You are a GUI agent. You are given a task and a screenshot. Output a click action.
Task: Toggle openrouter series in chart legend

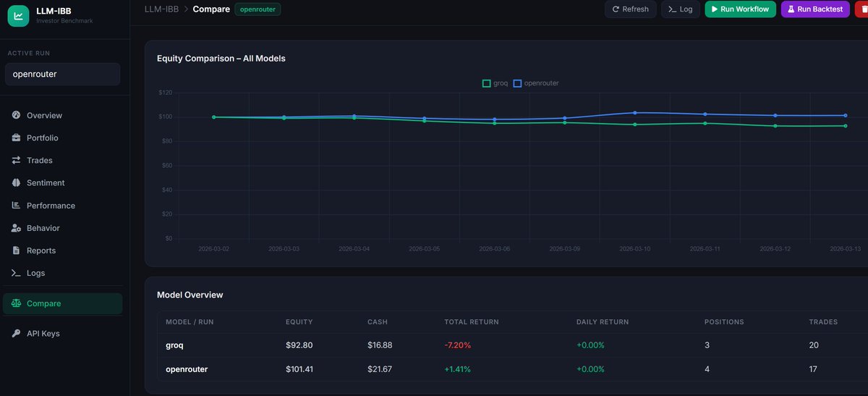tap(536, 83)
